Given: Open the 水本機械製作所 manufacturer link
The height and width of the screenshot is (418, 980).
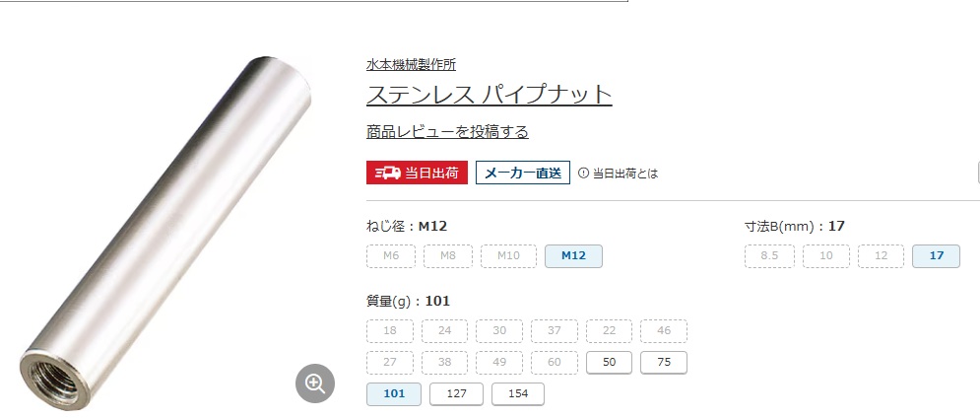Looking at the screenshot, I should [x=412, y=64].
